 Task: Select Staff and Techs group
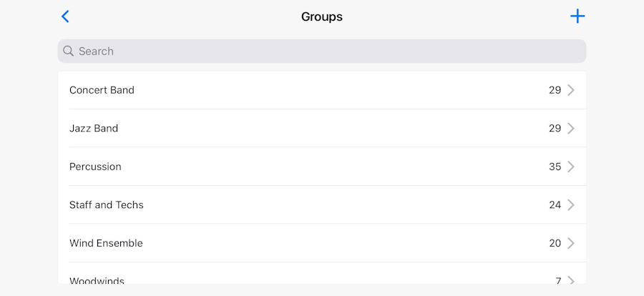click(107, 205)
